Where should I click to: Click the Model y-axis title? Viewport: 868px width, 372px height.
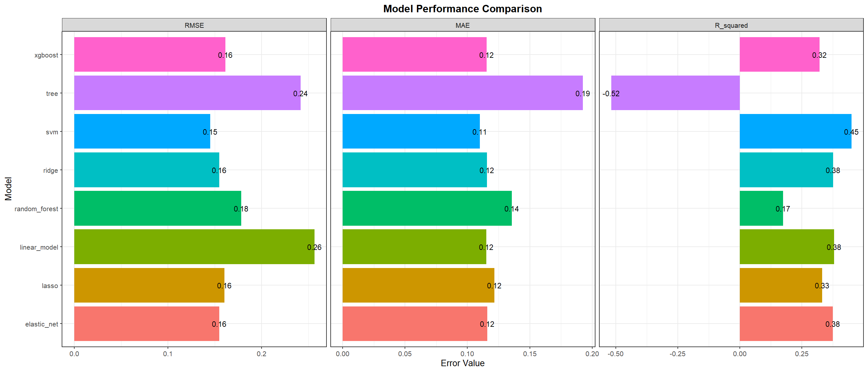[8, 189]
